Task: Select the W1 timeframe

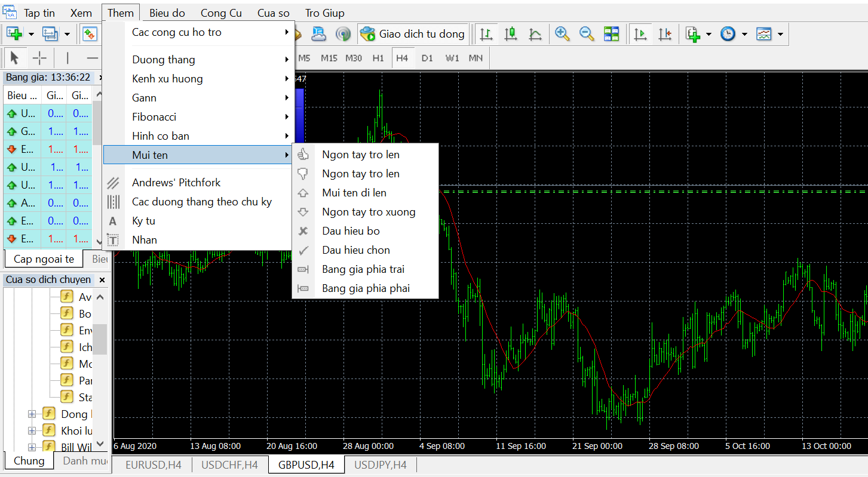Action: 452,58
